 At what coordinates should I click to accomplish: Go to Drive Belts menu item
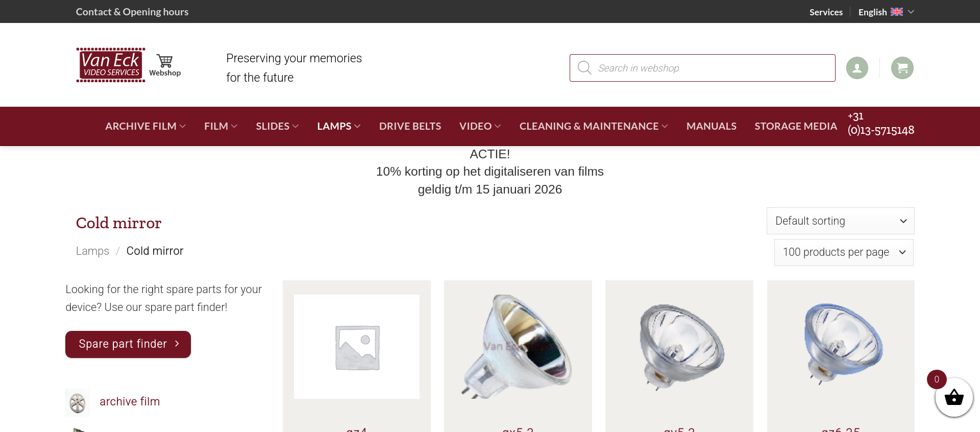tap(410, 126)
